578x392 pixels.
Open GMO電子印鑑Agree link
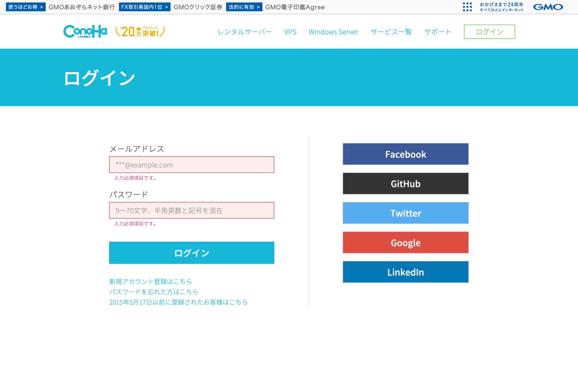click(295, 7)
